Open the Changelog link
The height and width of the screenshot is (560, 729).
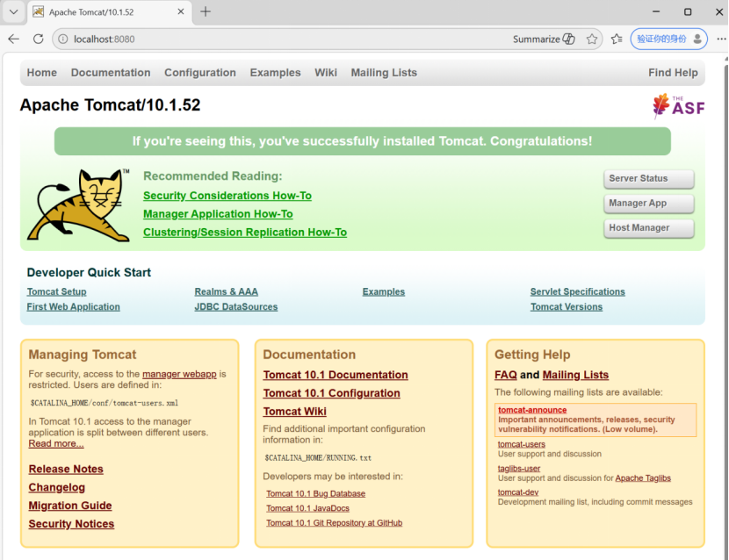pos(57,487)
